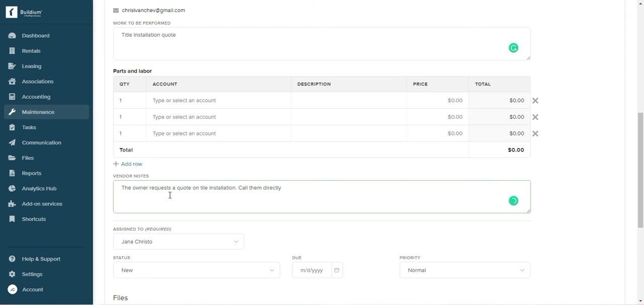Click the Associations house icon
The image size is (644, 305).
click(x=12, y=82)
